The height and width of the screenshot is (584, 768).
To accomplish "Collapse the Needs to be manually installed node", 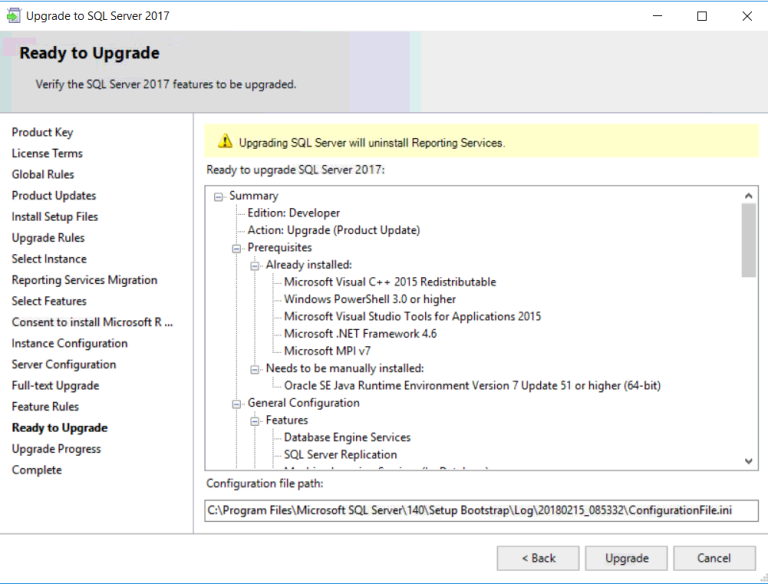I will tap(255, 369).
